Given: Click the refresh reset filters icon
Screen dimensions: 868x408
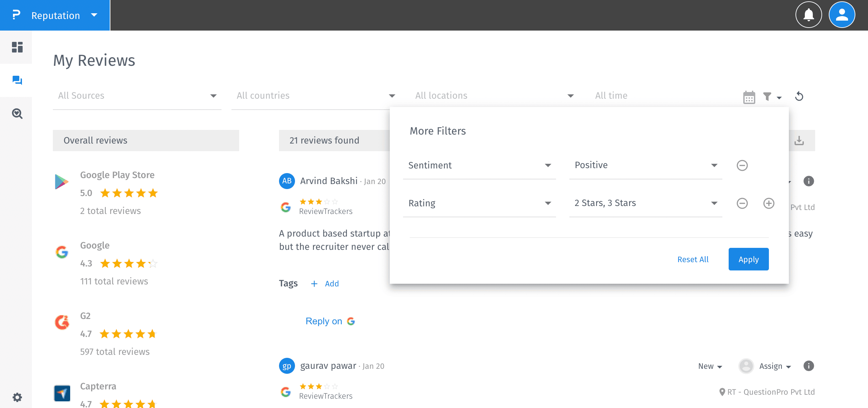Looking at the screenshot, I should coord(799,96).
